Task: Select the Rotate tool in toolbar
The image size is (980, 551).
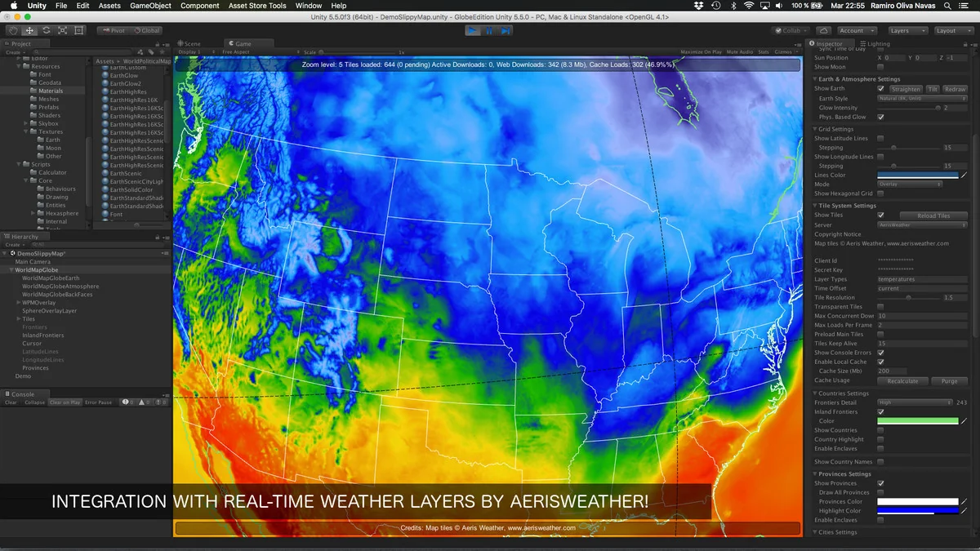Action: tap(46, 30)
